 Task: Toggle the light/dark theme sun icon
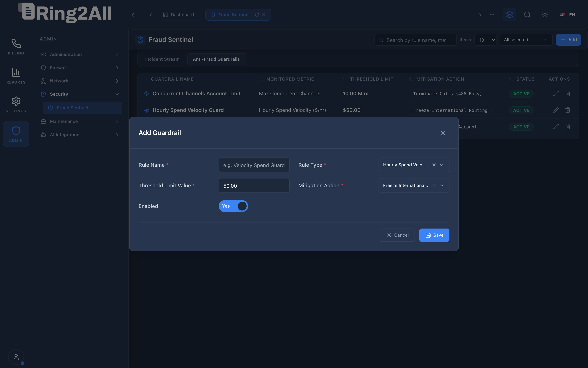pyautogui.click(x=545, y=15)
